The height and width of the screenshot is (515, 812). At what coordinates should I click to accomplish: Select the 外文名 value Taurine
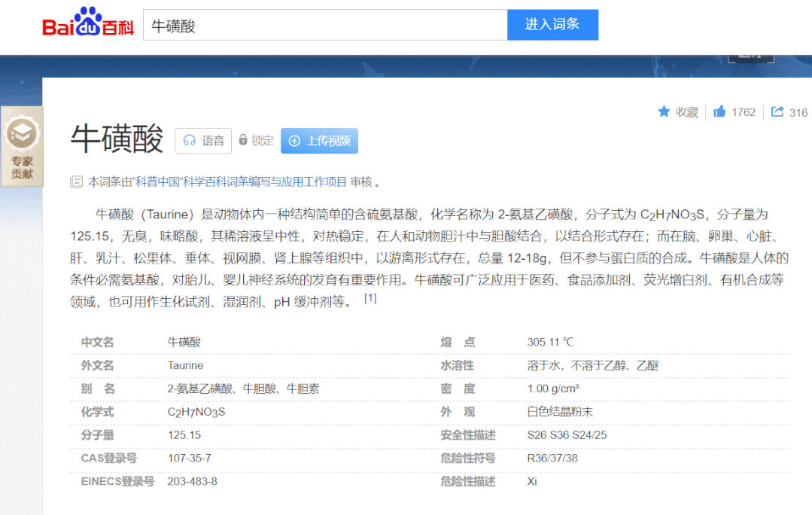[185, 365]
